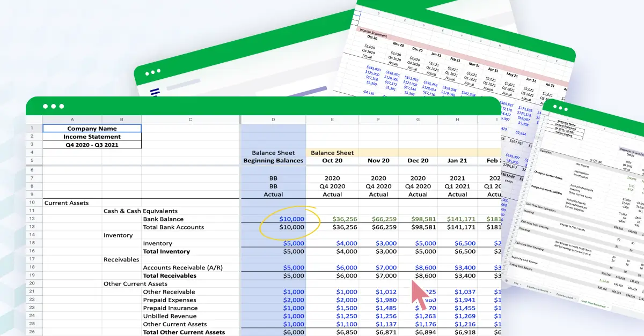
Task: Click Cash Flow from Operations in right window
Action: click(x=540, y=207)
